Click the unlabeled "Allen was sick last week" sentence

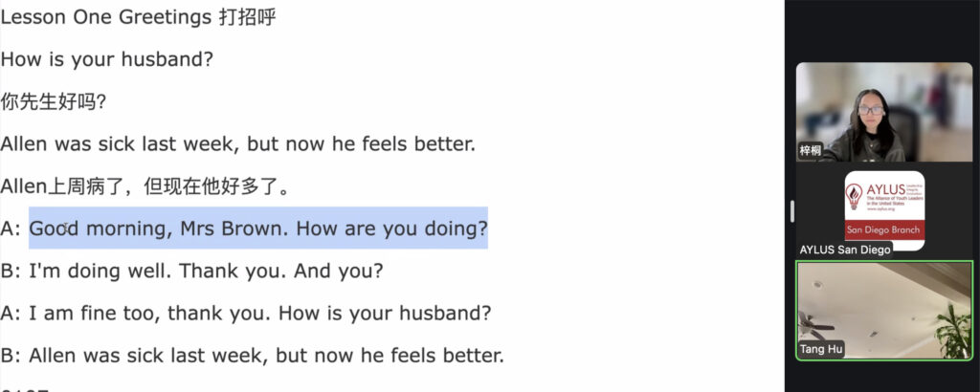tap(237, 144)
